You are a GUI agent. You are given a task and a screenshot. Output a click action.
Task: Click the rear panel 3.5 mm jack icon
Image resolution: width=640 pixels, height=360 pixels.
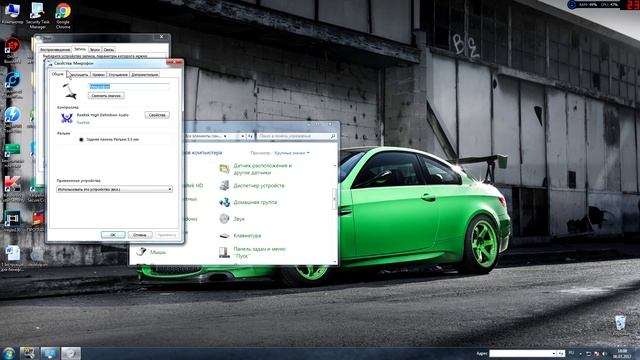[81, 140]
